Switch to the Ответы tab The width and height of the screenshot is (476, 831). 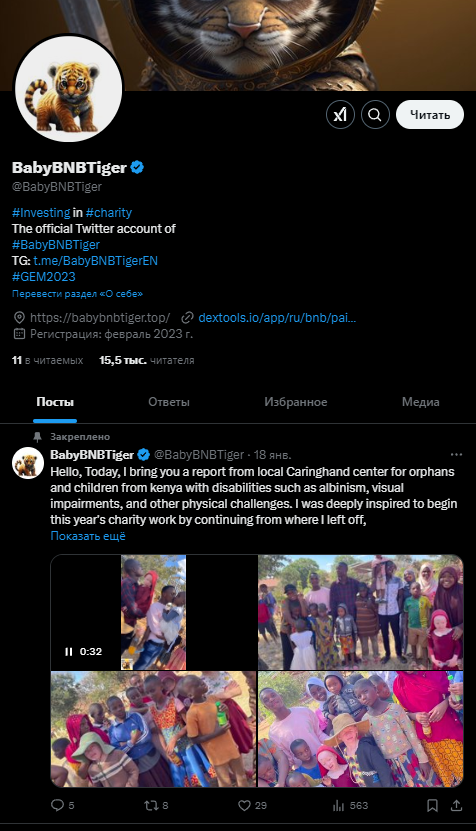(x=169, y=402)
